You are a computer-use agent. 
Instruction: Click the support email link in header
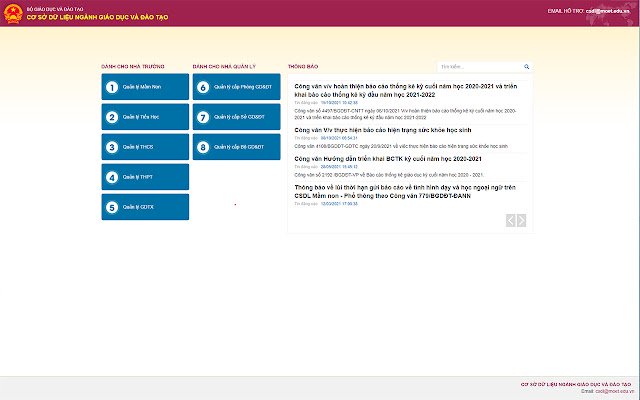click(607, 11)
